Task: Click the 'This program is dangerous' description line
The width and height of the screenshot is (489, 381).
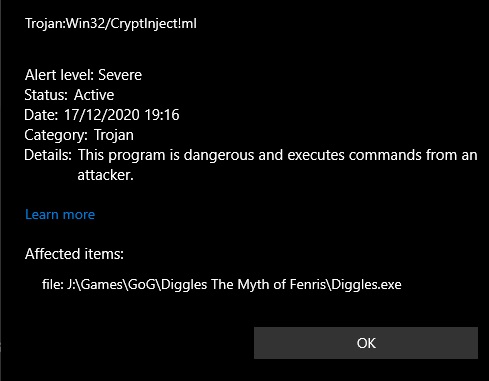Action: tap(278, 155)
